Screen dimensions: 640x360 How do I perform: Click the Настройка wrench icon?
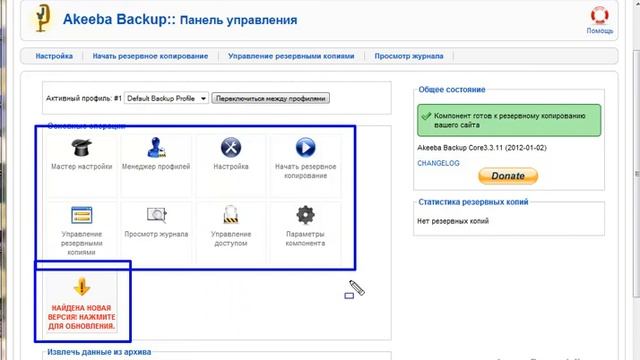point(231,147)
